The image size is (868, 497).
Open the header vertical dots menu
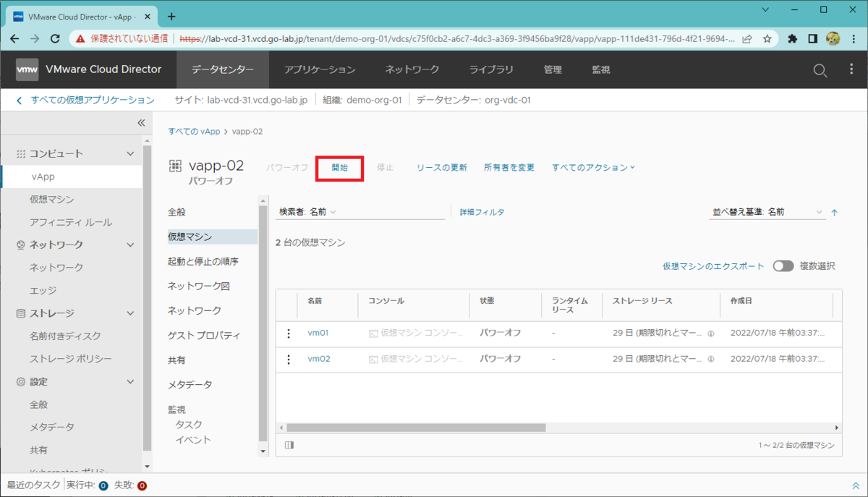coord(851,69)
